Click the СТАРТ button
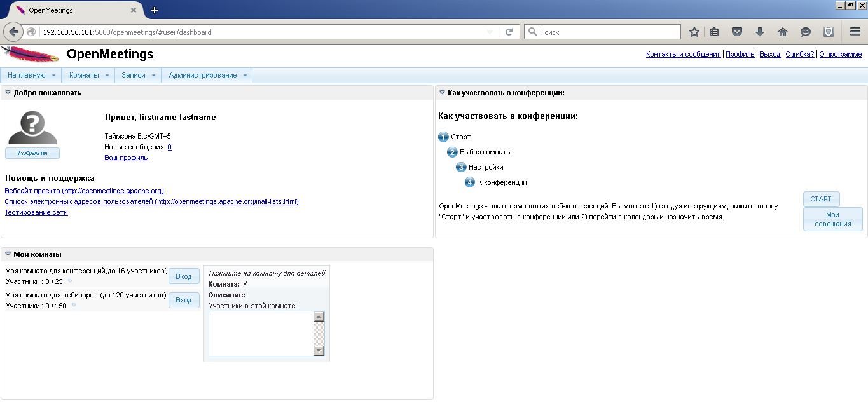The height and width of the screenshot is (413, 868). click(821, 199)
